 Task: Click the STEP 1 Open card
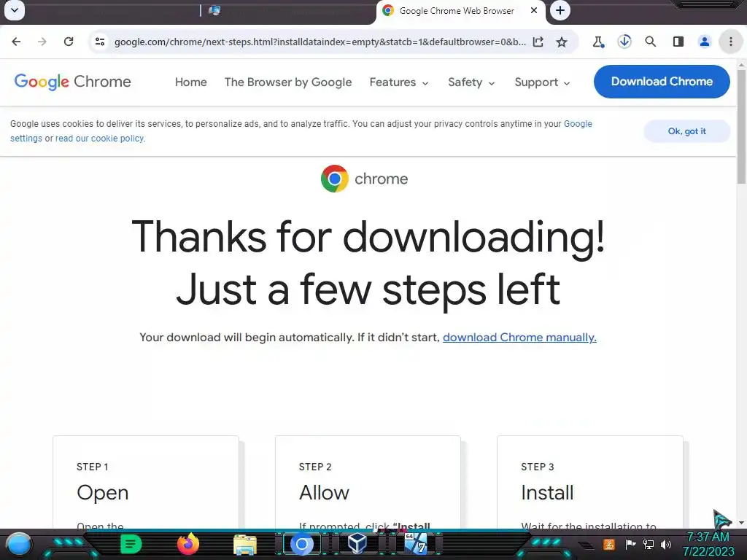pyautogui.click(x=146, y=482)
